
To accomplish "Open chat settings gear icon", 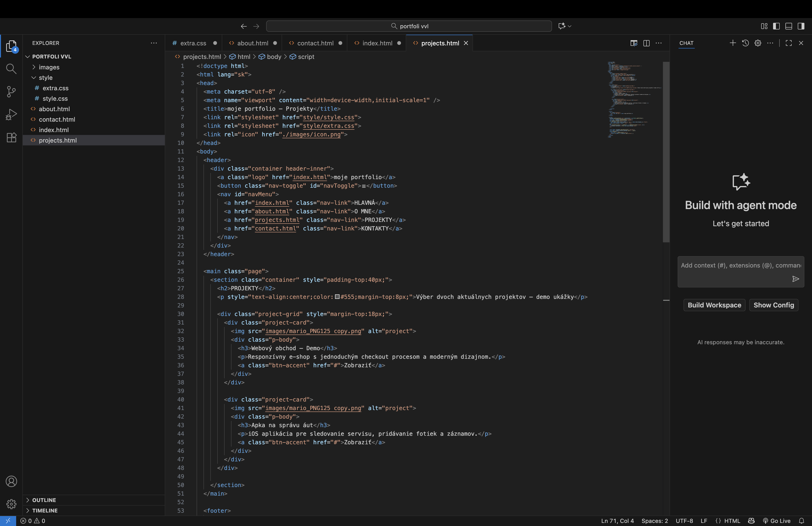I will pyautogui.click(x=758, y=43).
